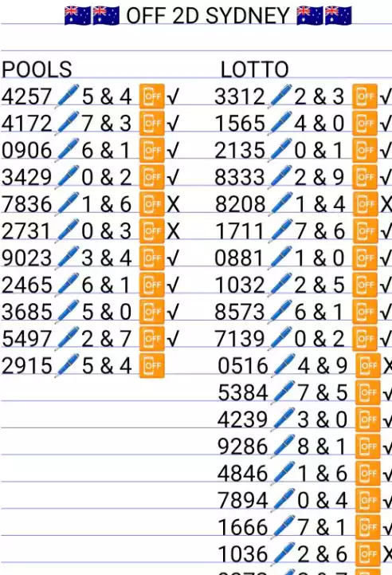This screenshot has width=392, height=575.
Task: Click the LOTTO column heading
Action: tap(255, 69)
